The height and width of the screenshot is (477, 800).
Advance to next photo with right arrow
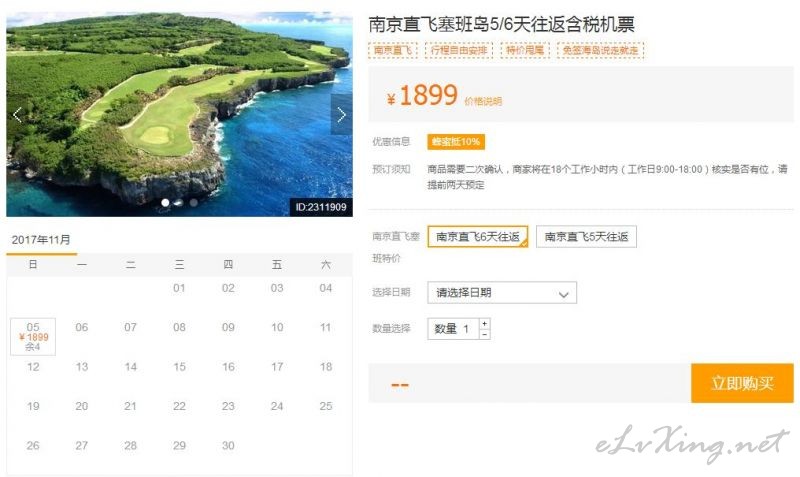pos(341,115)
